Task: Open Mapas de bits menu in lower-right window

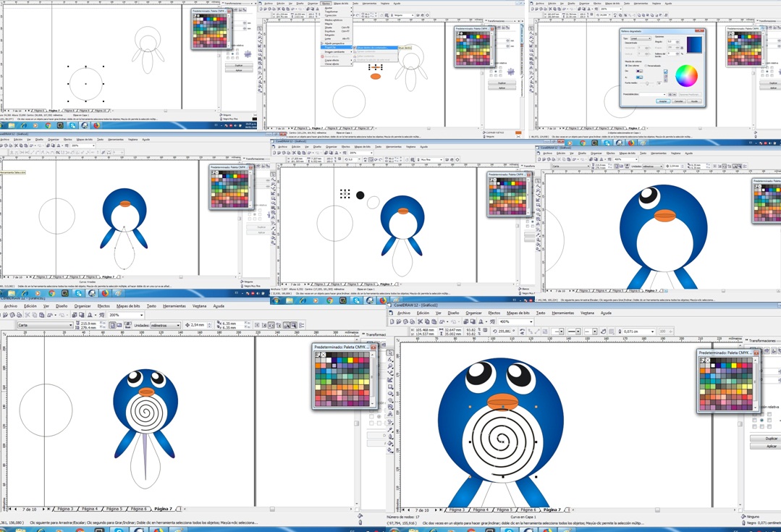Action: point(518,313)
